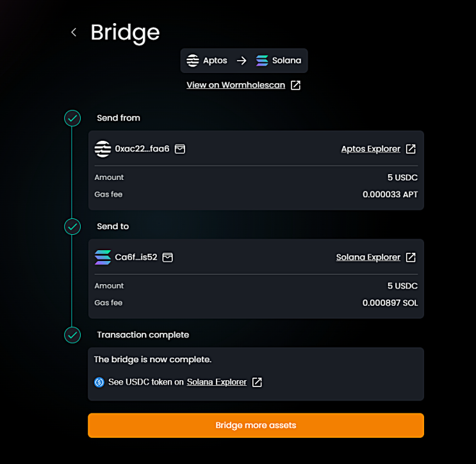This screenshot has height=464, width=476.
Task: Click the Send from step checkmark
Action: 73,118
